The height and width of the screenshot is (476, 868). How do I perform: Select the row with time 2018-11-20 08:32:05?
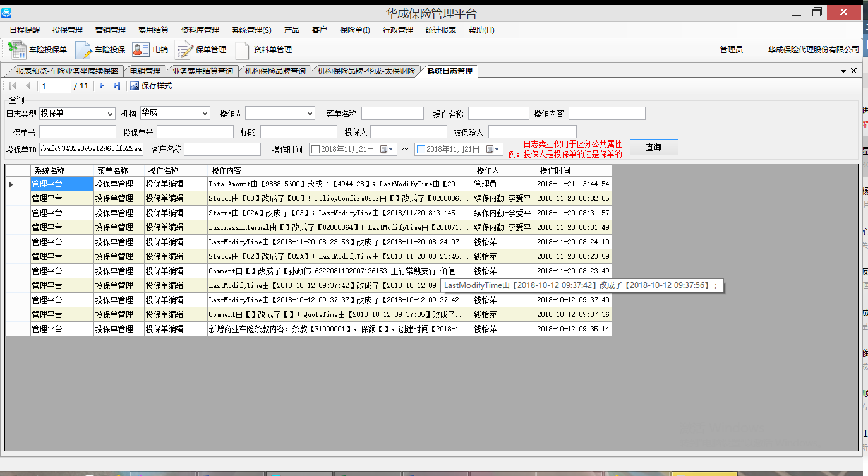pyautogui.click(x=308, y=198)
